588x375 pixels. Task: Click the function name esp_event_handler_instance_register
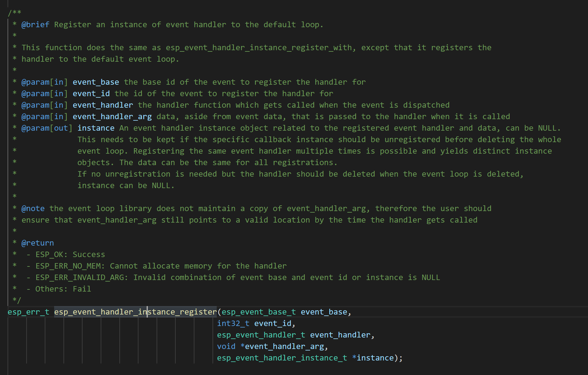(x=135, y=312)
